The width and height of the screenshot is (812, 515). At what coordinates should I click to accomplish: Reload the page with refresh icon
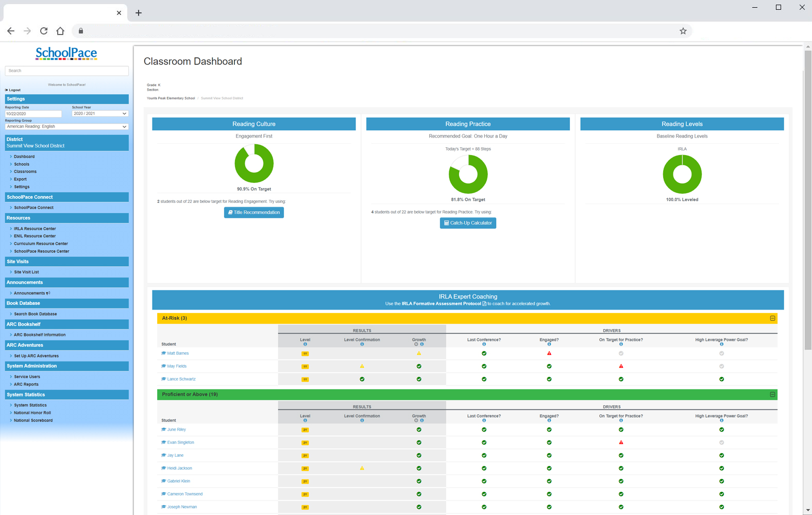tap(44, 31)
